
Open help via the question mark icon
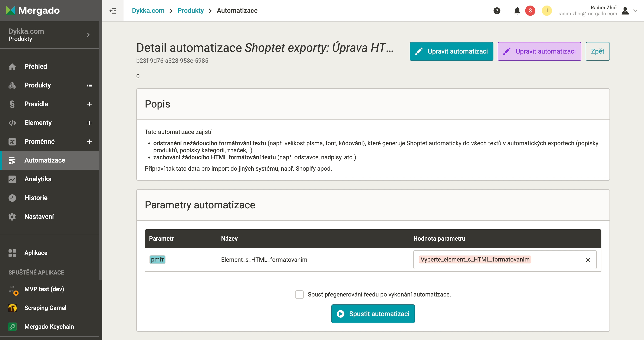click(497, 11)
